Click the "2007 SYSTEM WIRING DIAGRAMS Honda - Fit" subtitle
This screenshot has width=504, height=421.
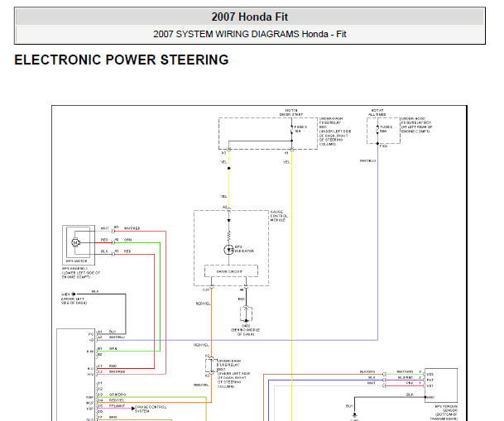click(249, 34)
